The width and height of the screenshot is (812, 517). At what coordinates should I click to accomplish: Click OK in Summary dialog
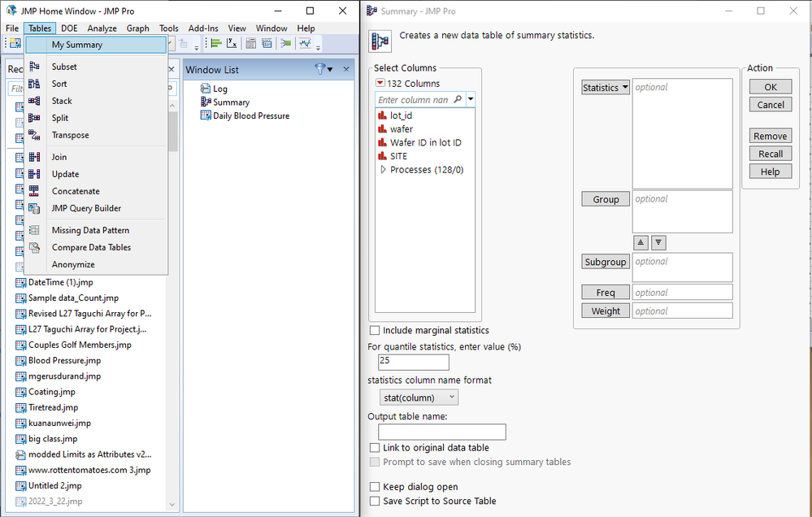[x=771, y=86]
